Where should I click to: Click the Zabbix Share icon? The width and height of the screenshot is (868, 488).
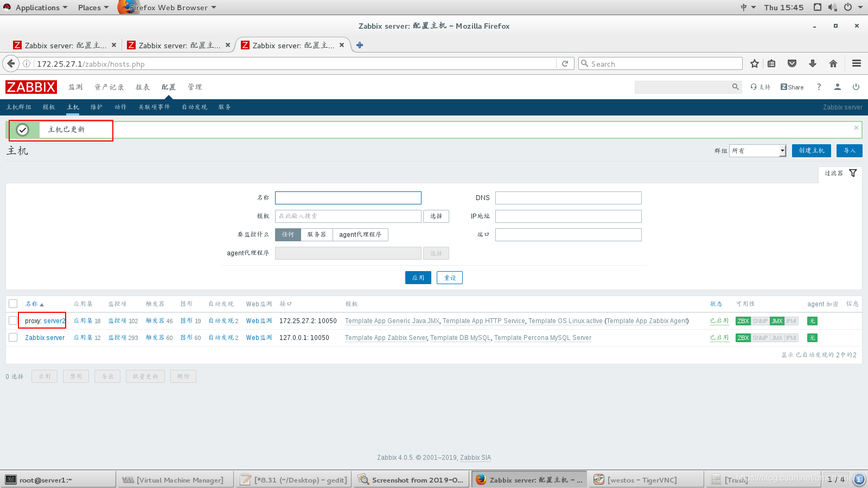click(x=792, y=87)
